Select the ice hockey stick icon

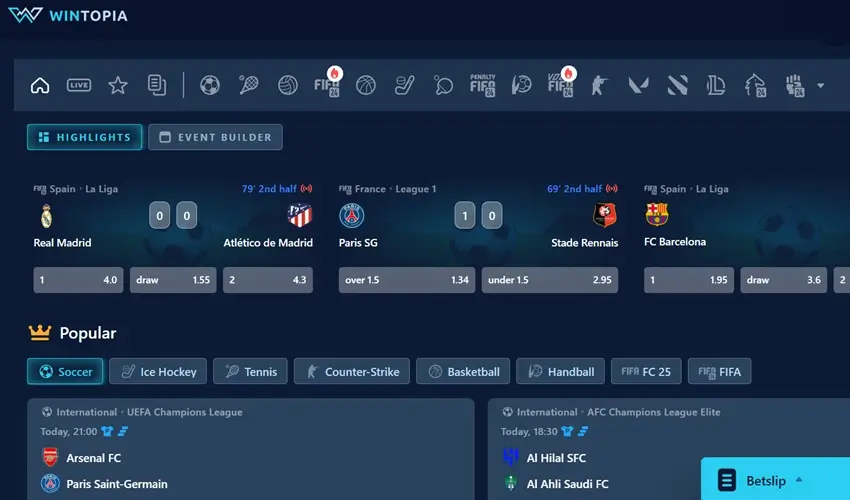pyautogui.click(x=404, y=85)
